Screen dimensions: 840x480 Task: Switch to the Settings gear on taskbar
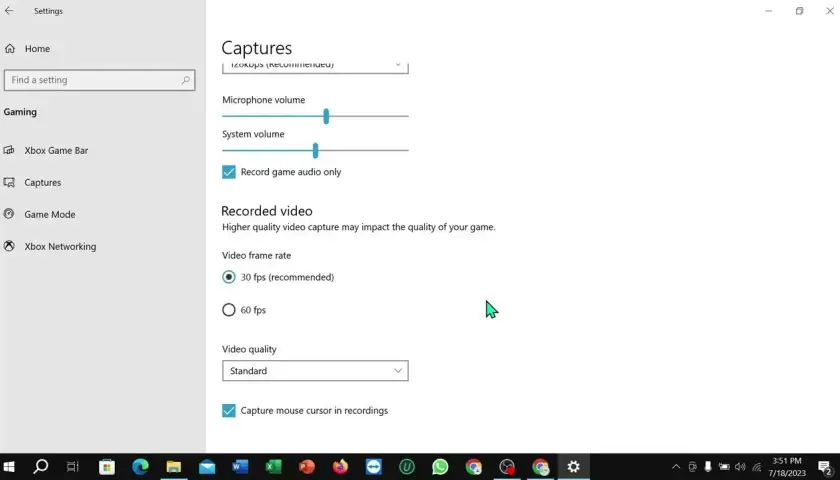pyautogui.click(x=573, y=467)
